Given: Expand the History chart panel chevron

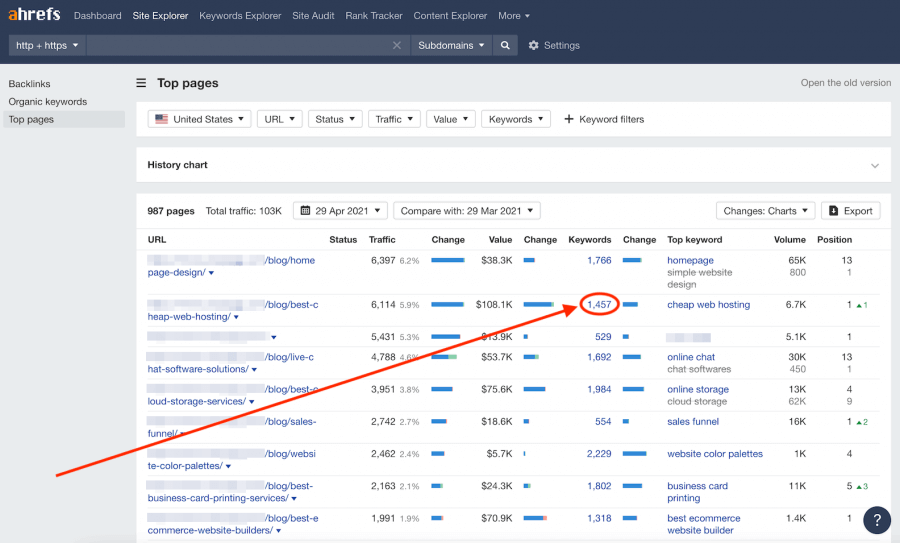Looking at the screenshot, I should (x=875, y=165).
